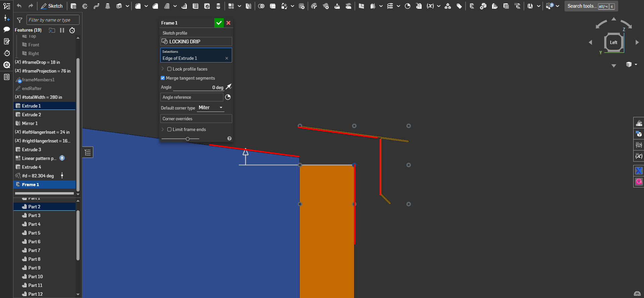Open the Helix tool dropdown arrow
Viewport: 644px width, 298px height.
(x=398, y=6)
